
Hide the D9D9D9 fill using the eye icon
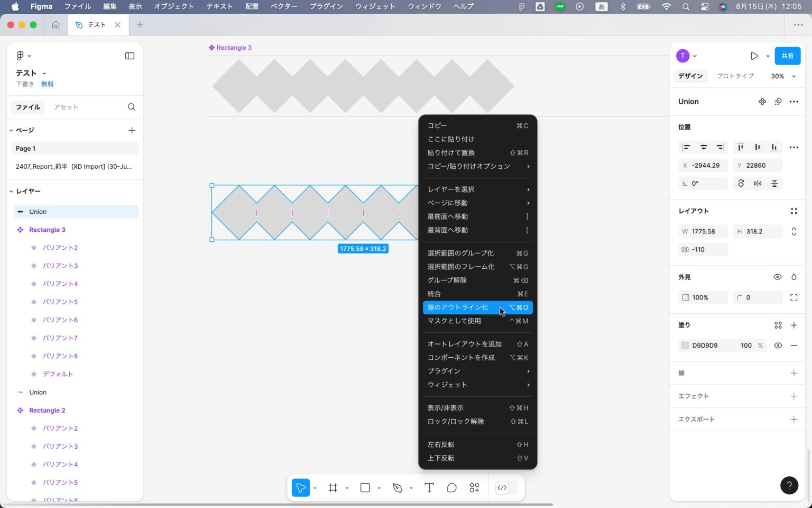coord(778,345)
